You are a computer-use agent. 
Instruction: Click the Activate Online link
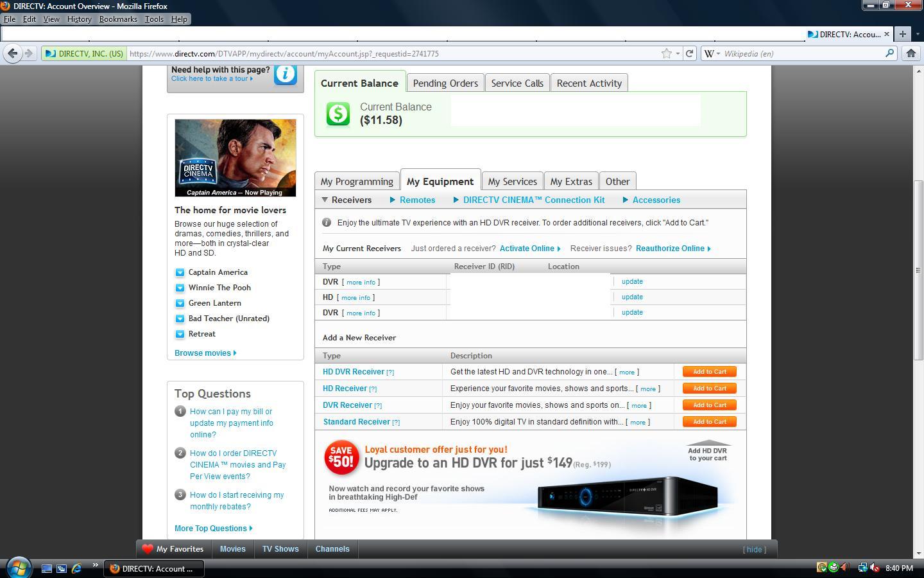coord(530,249)
